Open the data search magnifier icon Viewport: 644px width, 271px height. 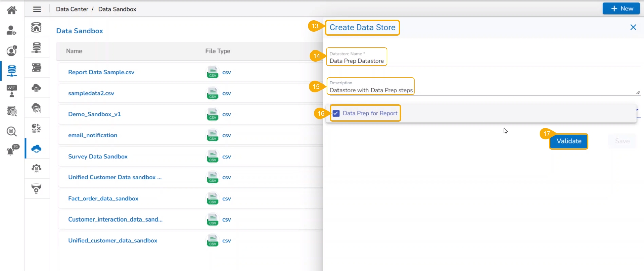click(x=12, y=131)
